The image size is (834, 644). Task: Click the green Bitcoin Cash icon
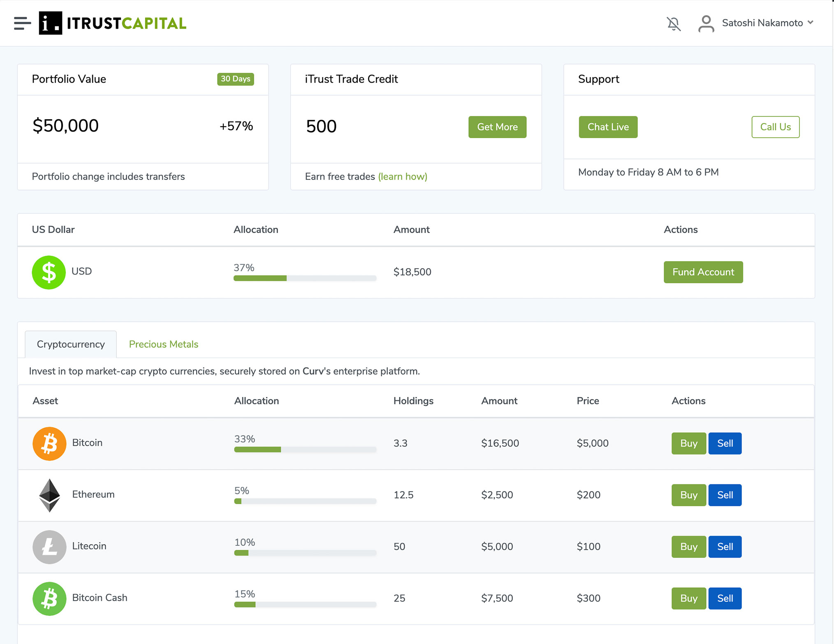click(x=49, y=598)
